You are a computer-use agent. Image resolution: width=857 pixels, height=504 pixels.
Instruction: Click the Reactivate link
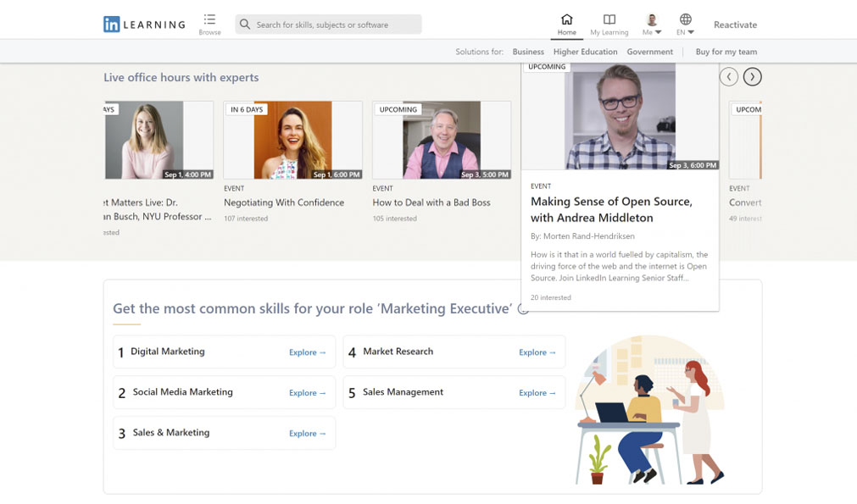tap(735, 25)
